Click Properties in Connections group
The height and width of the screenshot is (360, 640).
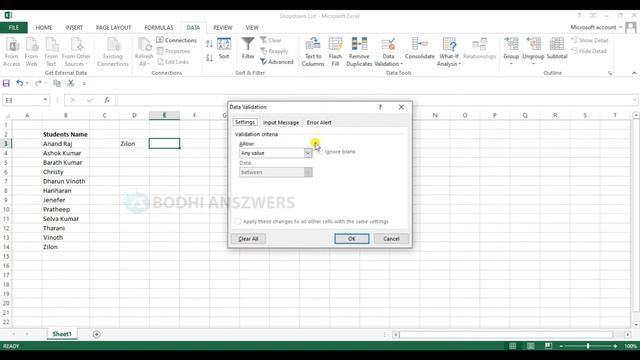click(x=173, y=51)
